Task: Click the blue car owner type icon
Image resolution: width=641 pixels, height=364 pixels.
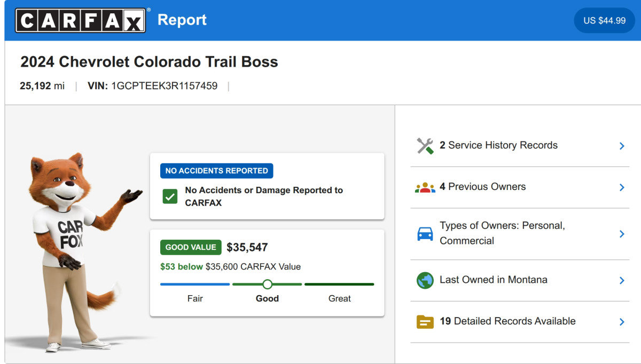Action: [425, 234]
